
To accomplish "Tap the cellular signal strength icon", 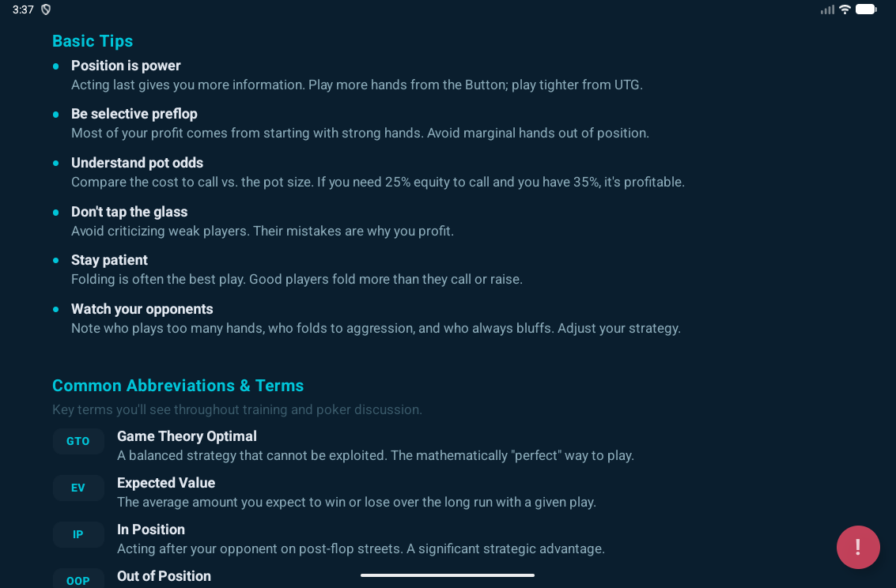I will tap(827, 9).
